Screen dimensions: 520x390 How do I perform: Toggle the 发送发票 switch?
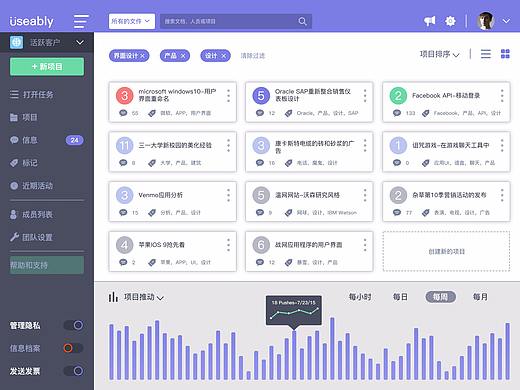[74, 371]
